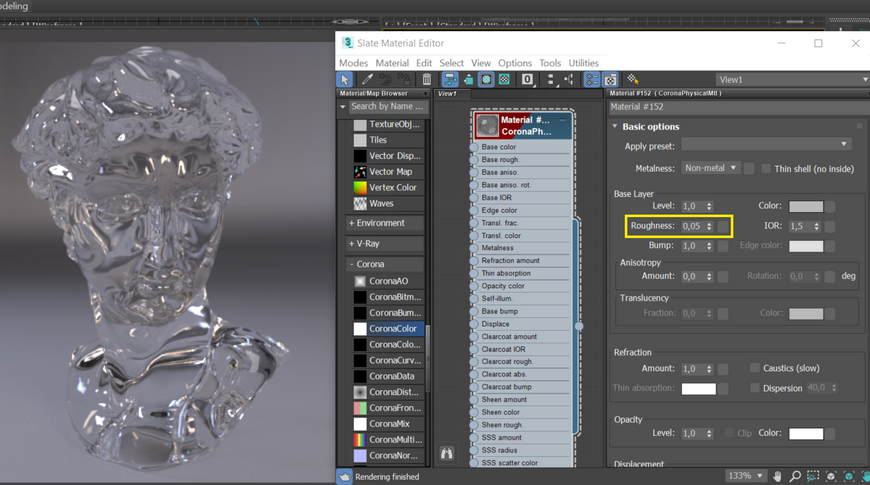Open the Metalness Non-metal dropdown
The width and height of the screenshot is (870, 485).
pos(710,168)
